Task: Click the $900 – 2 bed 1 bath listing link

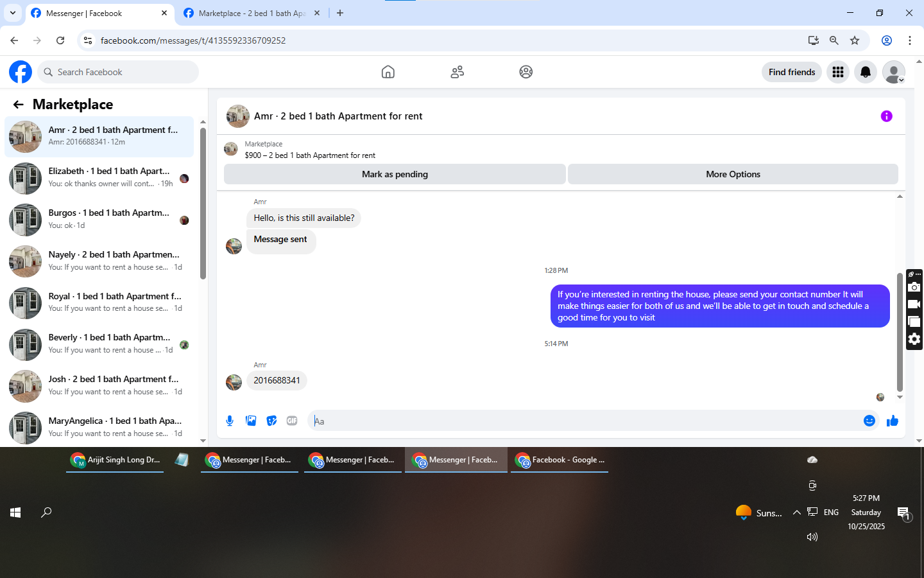Action: [x=310, y=155]
